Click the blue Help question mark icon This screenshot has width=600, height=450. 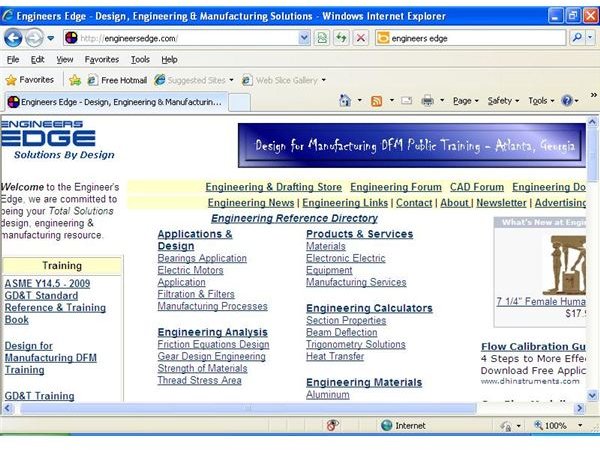coord(567,101)
